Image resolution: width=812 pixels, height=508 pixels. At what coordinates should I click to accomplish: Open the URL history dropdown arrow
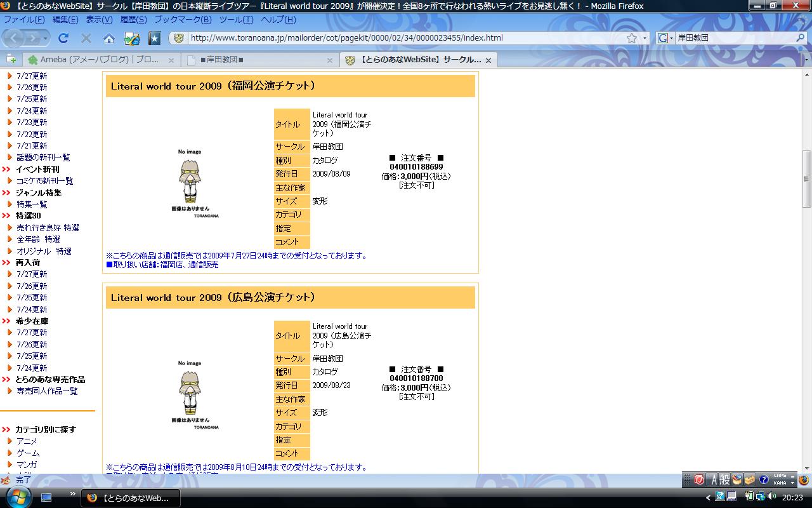click(645, 38)
